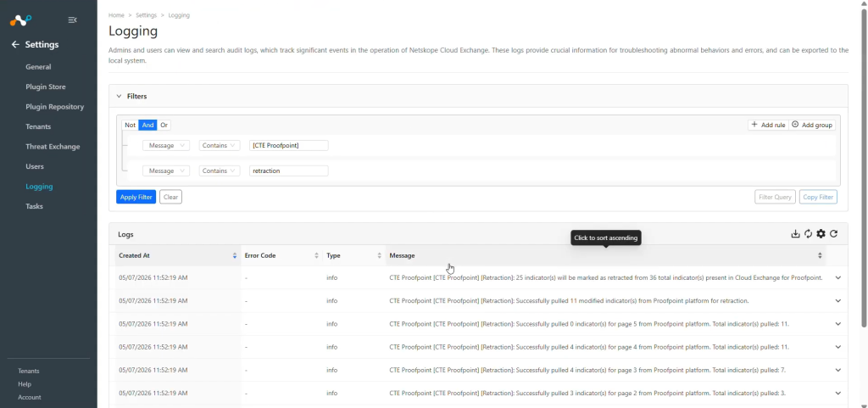This screenshot has height=408, width=868.
Task: Toggle the auto-refresh sync icon
Action: (x=808, y=233)
